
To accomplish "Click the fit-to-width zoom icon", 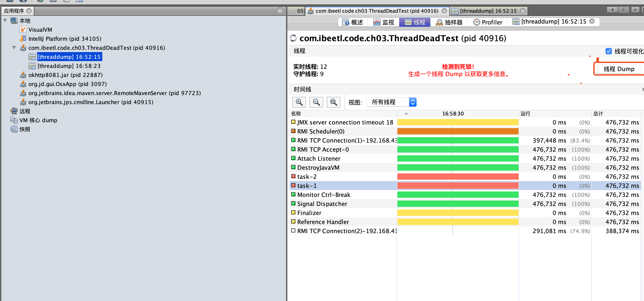I will click(x=334, y=102).
